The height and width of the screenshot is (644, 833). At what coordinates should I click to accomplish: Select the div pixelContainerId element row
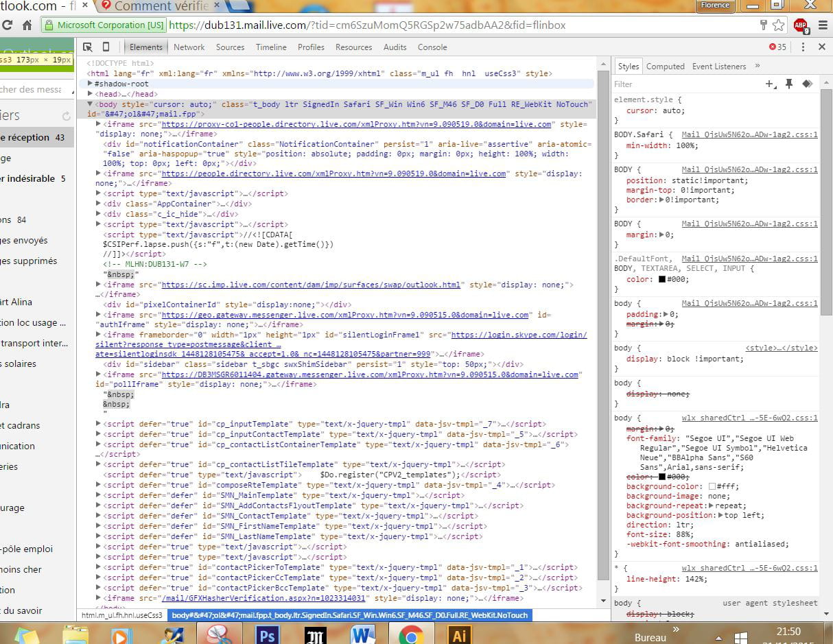pos(227,305)
